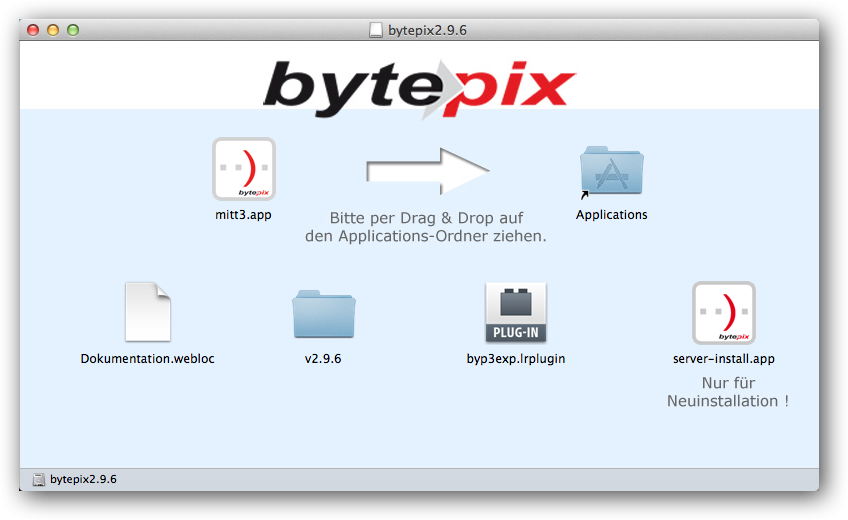This screenshot has width=848, height=520.
Task: Zoom the window with the green button
Action: (73, 30)
